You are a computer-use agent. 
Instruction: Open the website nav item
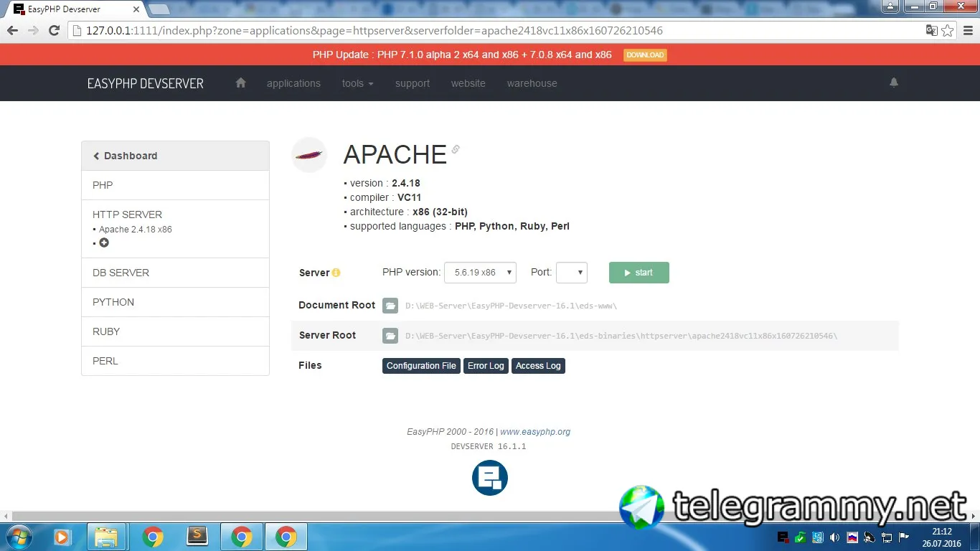click(468, 83)
